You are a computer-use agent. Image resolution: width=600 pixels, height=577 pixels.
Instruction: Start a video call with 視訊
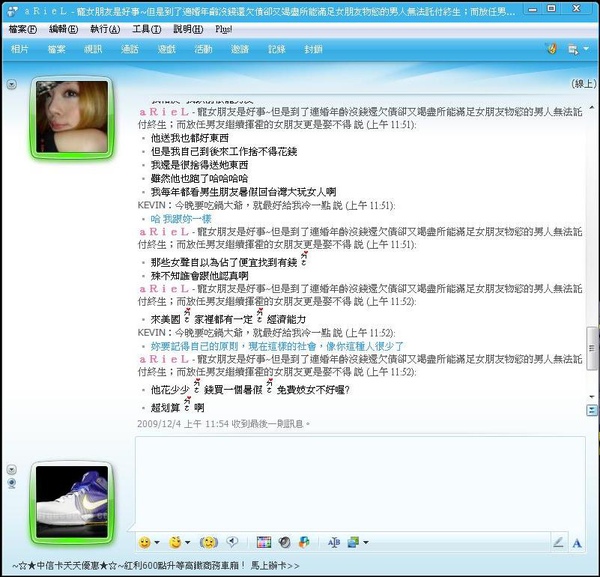point(93,49)
